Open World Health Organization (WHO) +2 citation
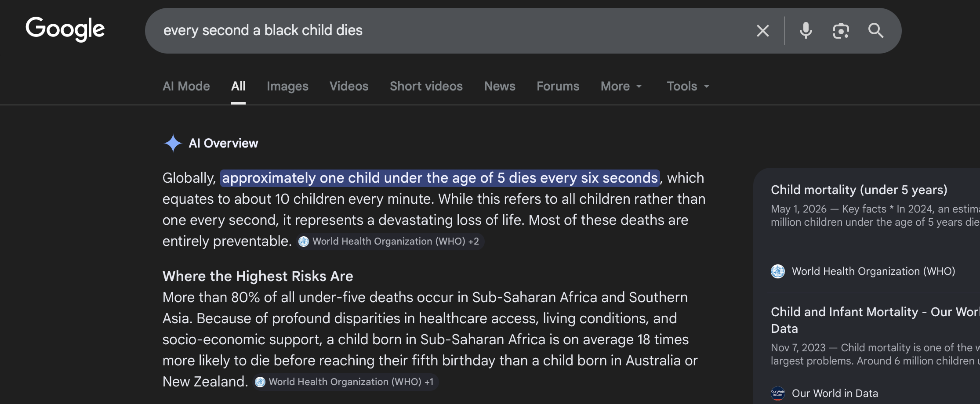 pyautogui.click(x=390, y=242)
